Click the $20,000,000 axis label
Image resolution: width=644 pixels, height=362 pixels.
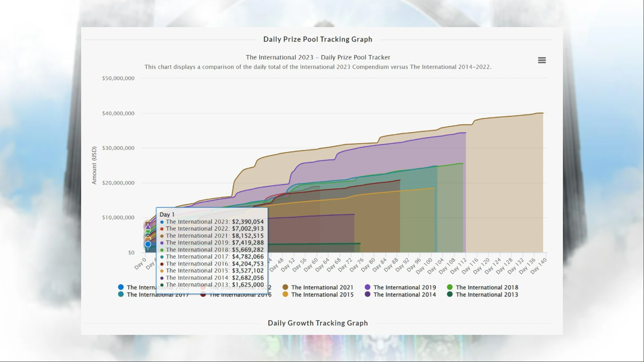(118, 183)
